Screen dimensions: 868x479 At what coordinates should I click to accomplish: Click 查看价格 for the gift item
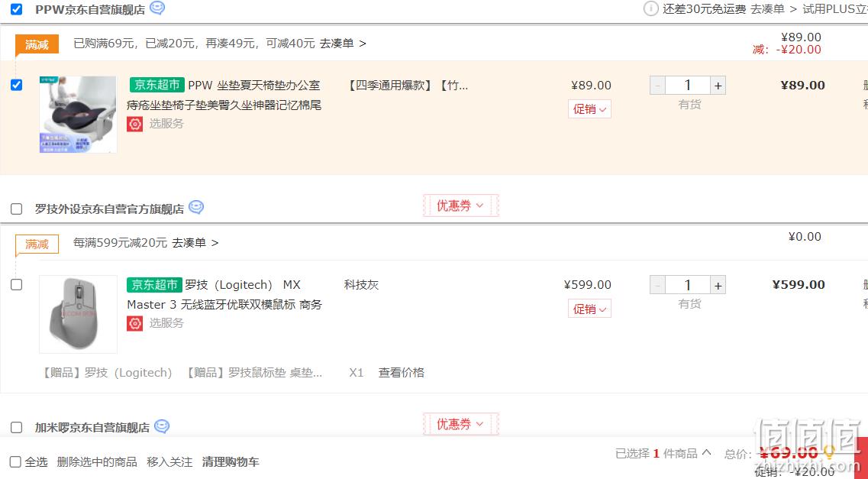click(402, 373)
